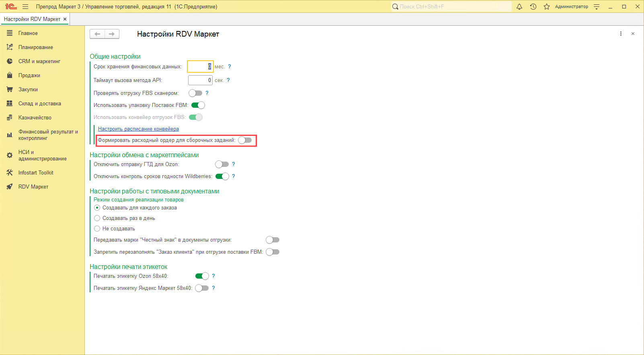Open the Склад и доставка section

point(42,103)
